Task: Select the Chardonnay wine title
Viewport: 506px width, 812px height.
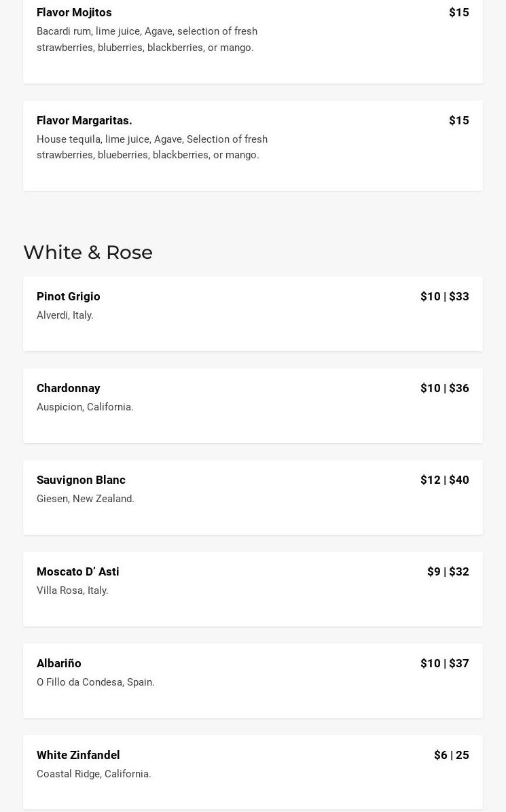Action: coord(69,388)
